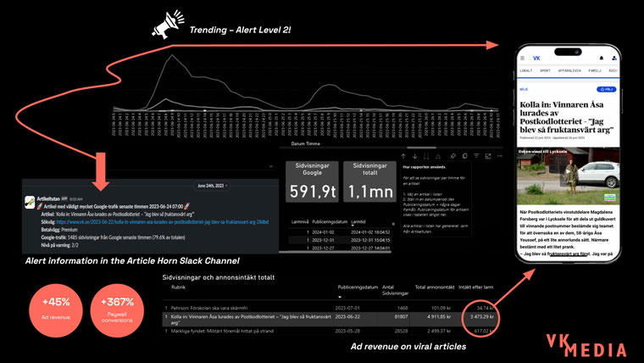Sort Publiceringsdatum column in revenue table
This screenshot has height=363, width=644.
[x=358, y=288]
